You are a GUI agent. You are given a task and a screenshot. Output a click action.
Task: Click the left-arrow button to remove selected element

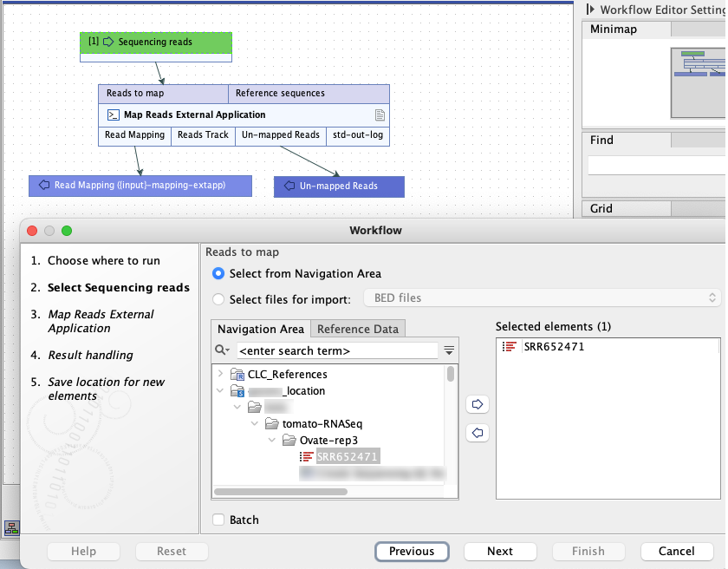coord(478,433)
